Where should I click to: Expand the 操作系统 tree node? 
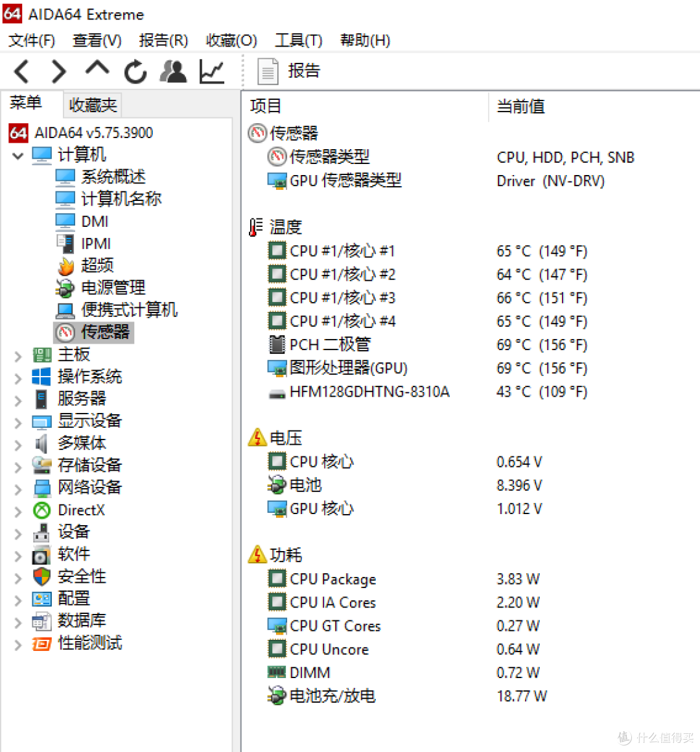click(17, 378)
